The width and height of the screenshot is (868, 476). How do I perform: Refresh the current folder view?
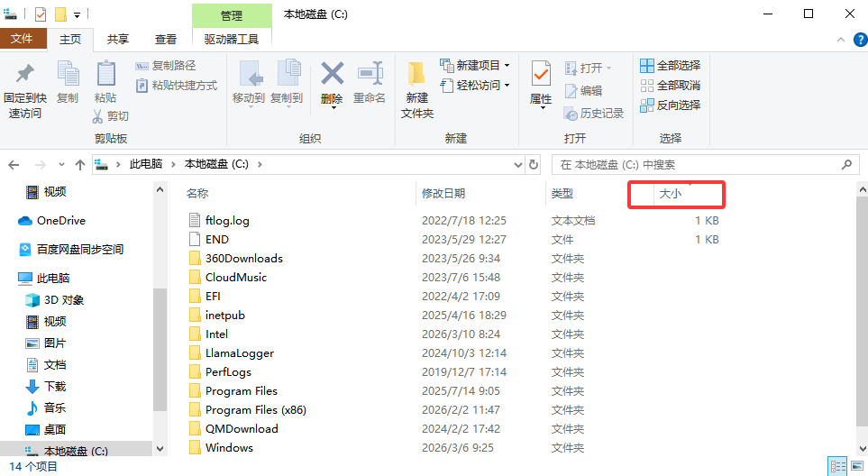[x=533, y=164]
